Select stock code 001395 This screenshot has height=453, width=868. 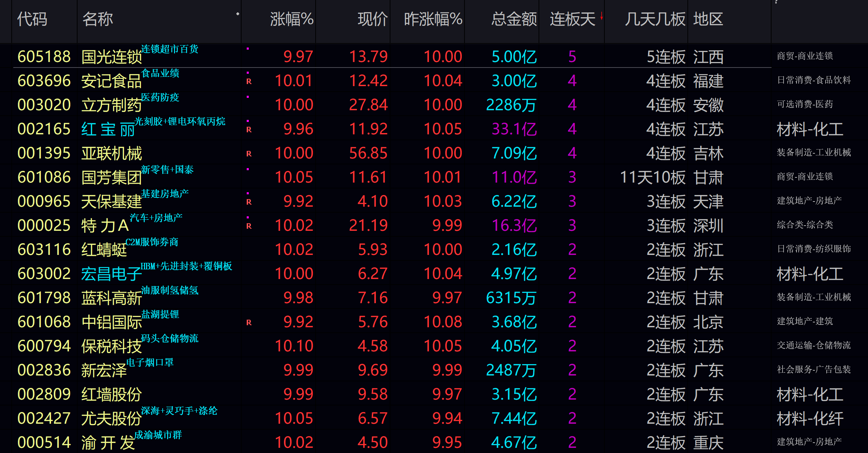44,153
